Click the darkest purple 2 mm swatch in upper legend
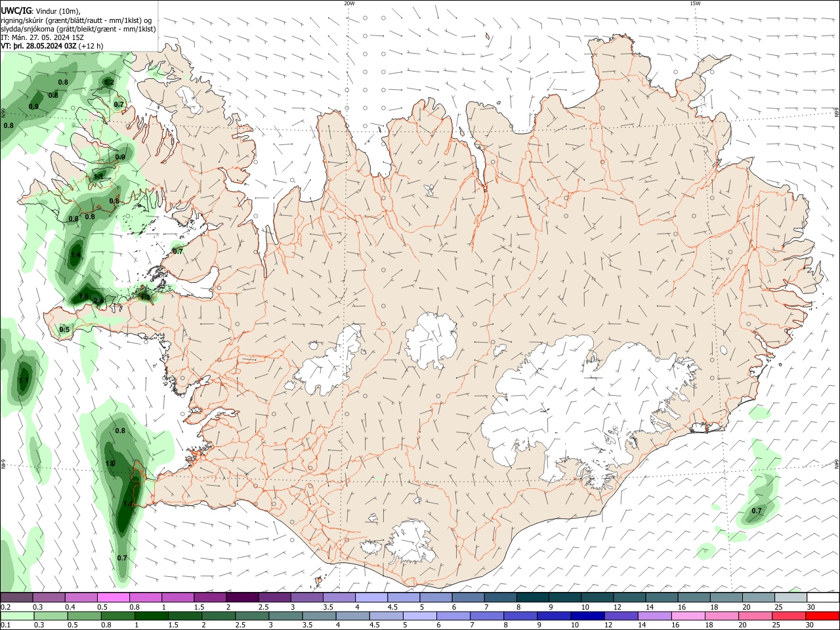The height and width of the screenshot is (630, 840). tap(242, 598)
